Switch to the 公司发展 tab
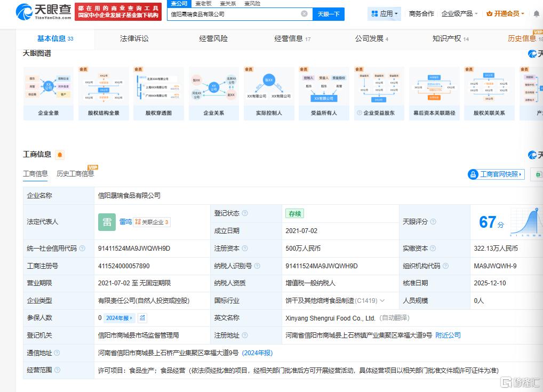The width and height of the screenshot is (543, 392). click(x=372, y=38)
